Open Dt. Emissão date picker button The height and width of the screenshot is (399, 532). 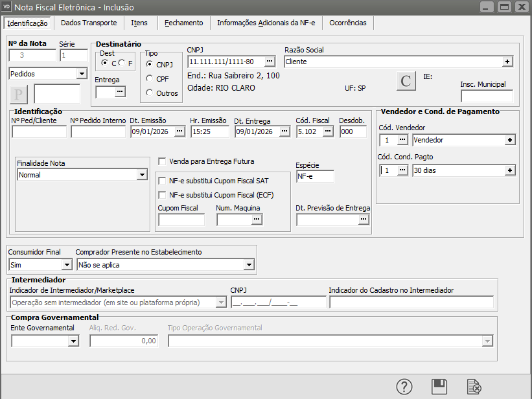click(x=179, y=131)
